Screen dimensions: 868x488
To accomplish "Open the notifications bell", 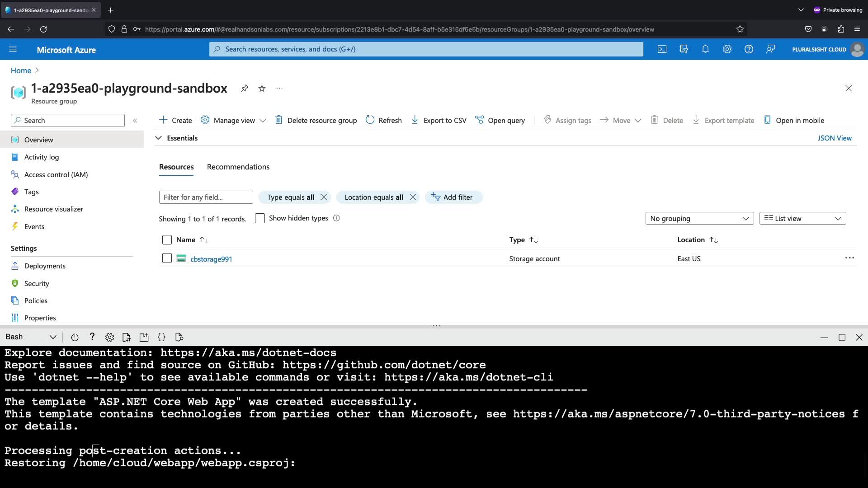I will tap(705, 49).
